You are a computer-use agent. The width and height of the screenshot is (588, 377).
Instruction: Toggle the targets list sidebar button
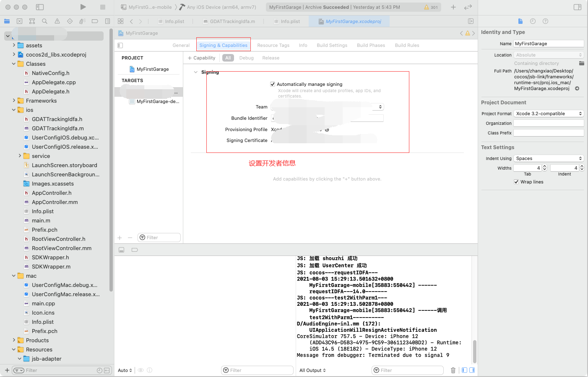120,45
